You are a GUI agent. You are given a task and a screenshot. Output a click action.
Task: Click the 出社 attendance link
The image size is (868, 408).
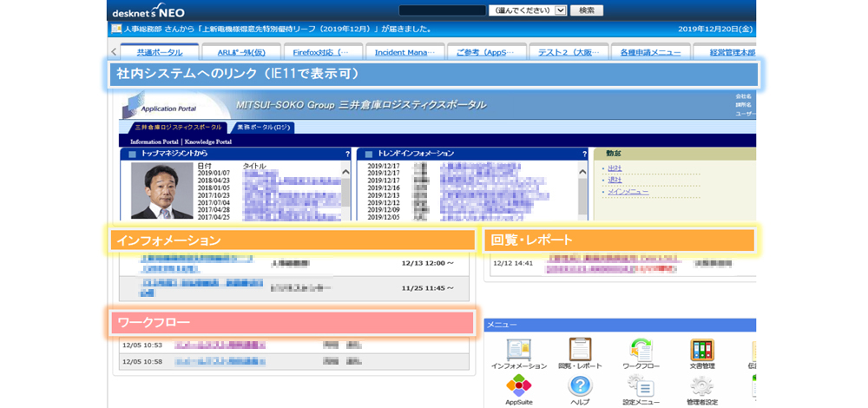pos(615,168)
